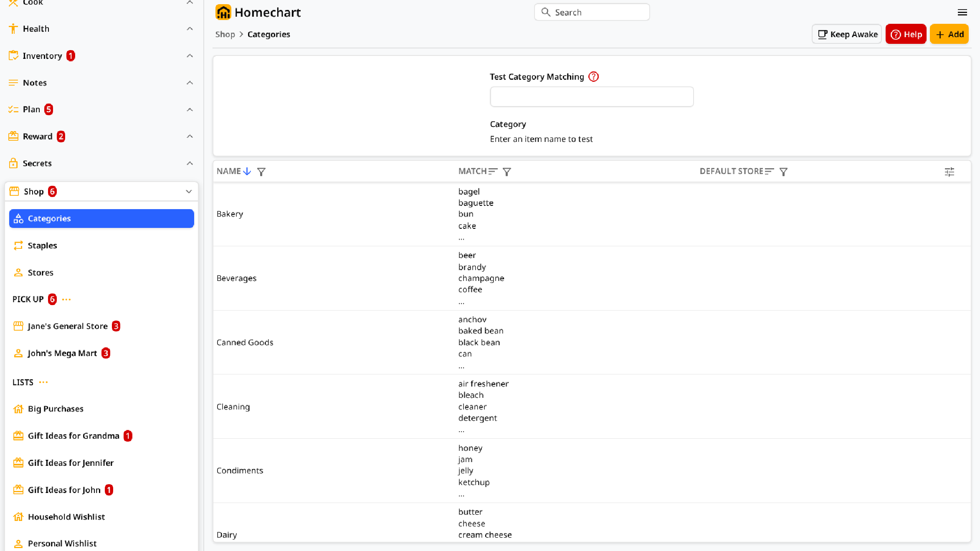
Task: Open the Canned Goods category row
Action: coord(592,342)
